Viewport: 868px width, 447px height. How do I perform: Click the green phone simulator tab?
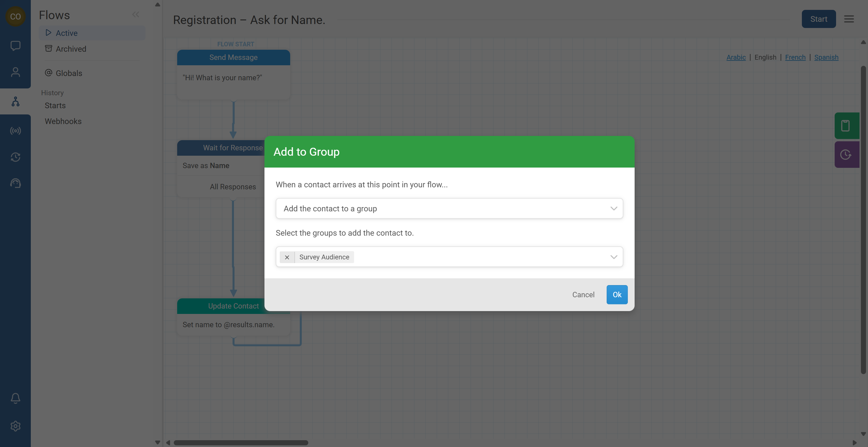tap(846, 126)
